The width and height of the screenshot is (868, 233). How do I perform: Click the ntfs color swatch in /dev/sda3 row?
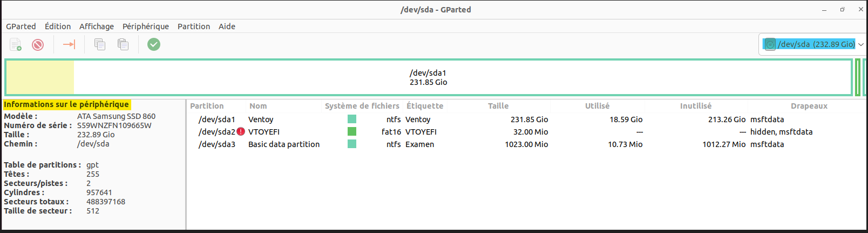[352, 144]
